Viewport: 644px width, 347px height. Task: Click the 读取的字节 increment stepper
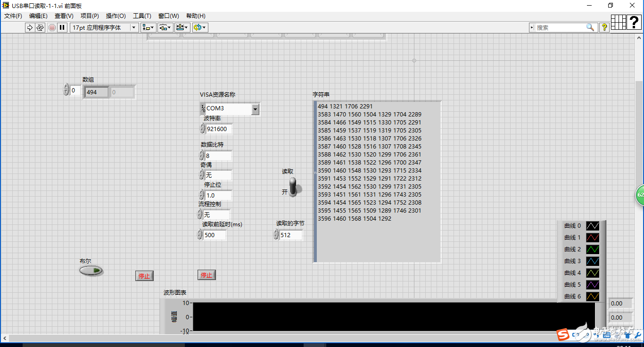(x=276, y=232)
